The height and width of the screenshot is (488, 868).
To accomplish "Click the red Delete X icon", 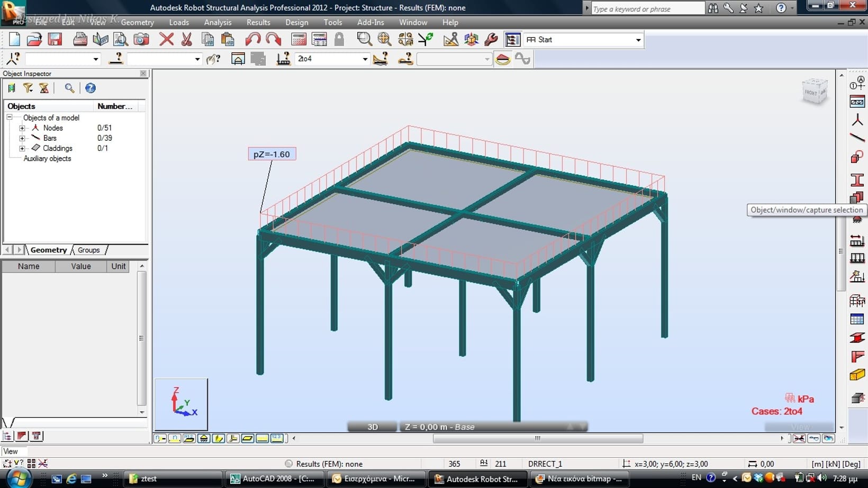I will [167, 40].
